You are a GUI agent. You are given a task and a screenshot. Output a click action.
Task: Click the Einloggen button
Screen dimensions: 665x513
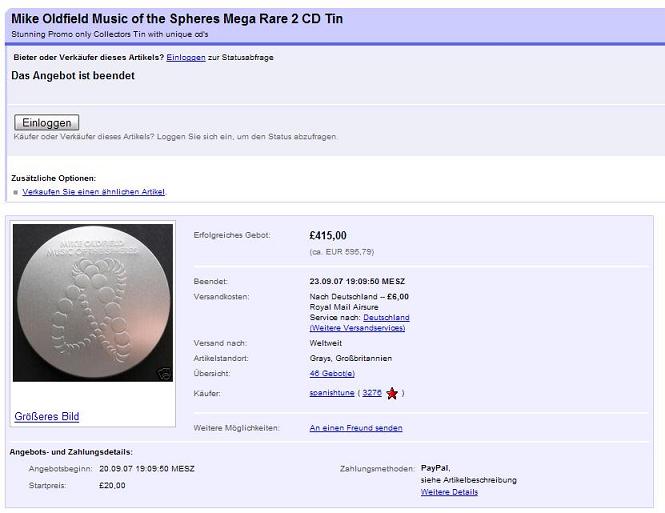pyautogui.click(x=47, y=122)
